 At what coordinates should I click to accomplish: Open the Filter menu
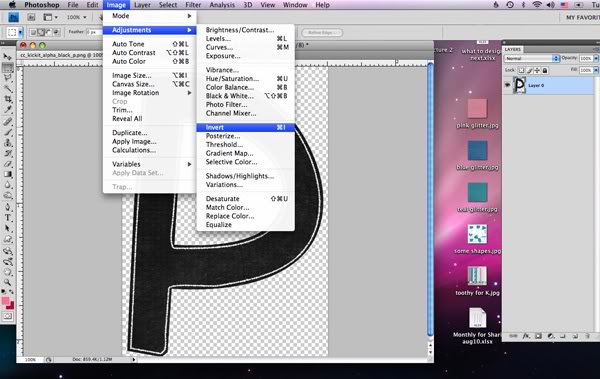point(193,5)
